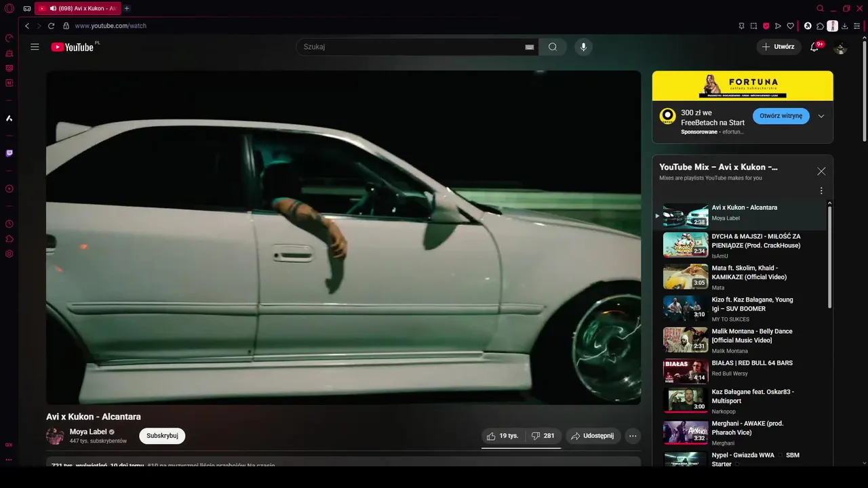Play Mata ft. Skolim KAMIKAZE video
The image size is (868, 488).
tap(744, 277)
